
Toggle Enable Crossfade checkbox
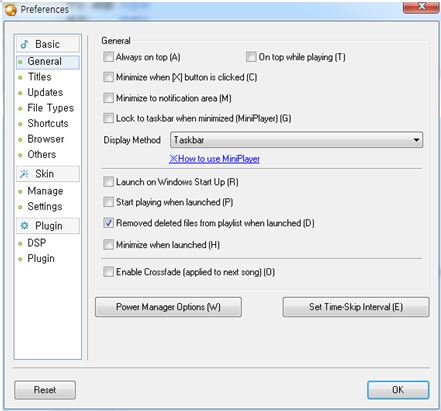(108, 272)
